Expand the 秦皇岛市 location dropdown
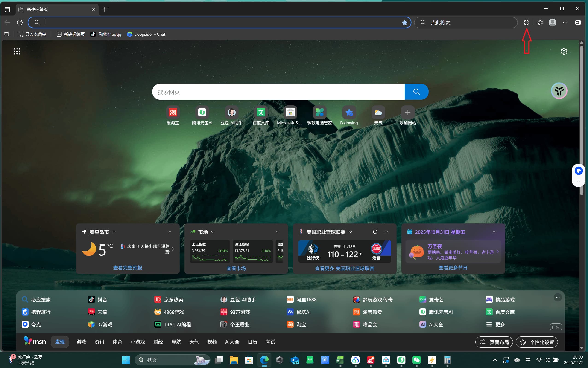The width and height of the screenshot is (588, 368). 114,232
